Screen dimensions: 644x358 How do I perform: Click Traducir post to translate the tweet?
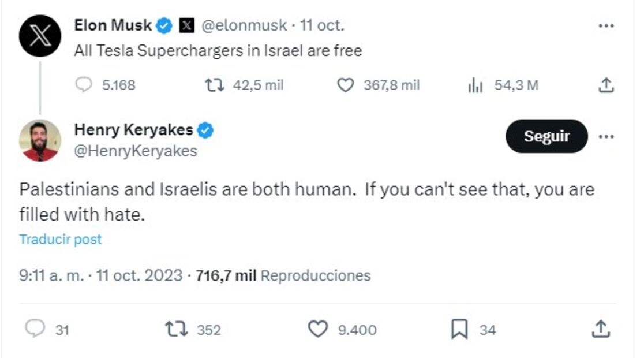(60, 238)
